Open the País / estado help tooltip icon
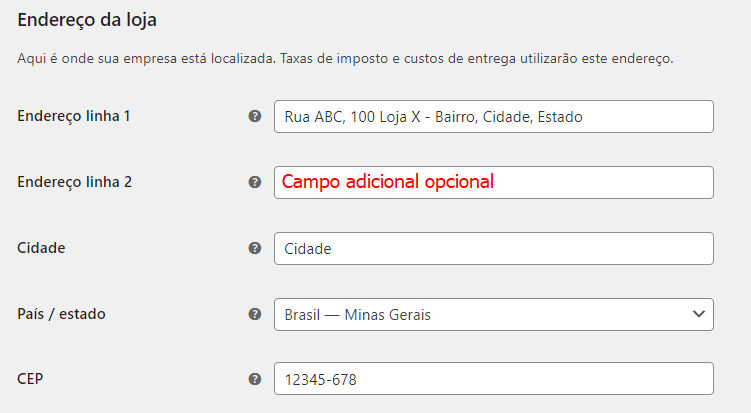 (x=255, y=314)
